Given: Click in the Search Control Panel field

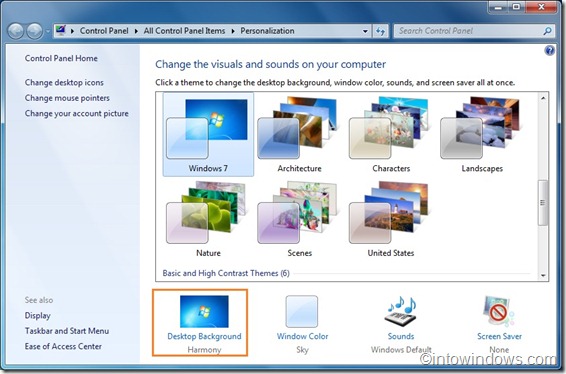Looking at the screenshot, I should click(469, 31).
